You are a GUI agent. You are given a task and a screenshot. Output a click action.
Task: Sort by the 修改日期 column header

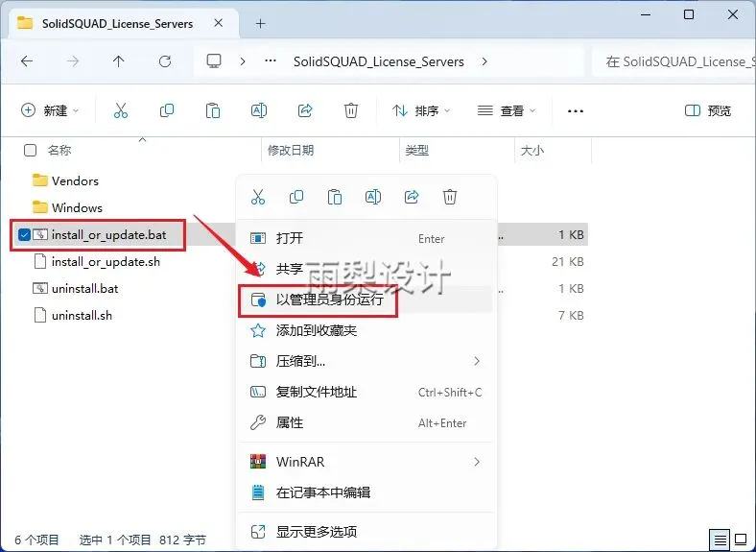pyautogui.click(x=291, y=151)
